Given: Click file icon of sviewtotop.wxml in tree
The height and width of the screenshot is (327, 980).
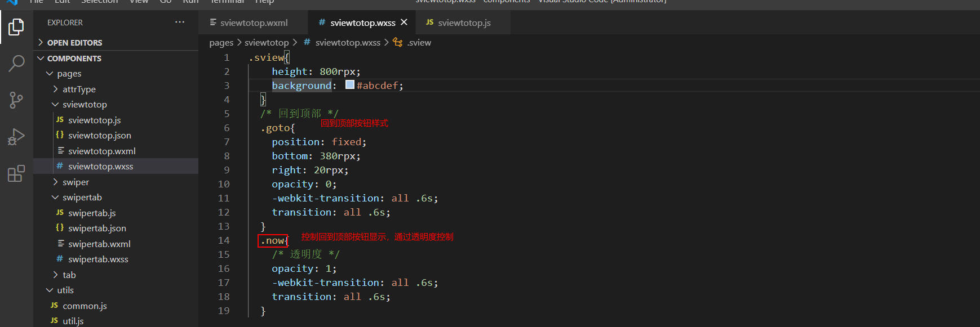Looking at the screenshot, I should click(x=61, y=151).
